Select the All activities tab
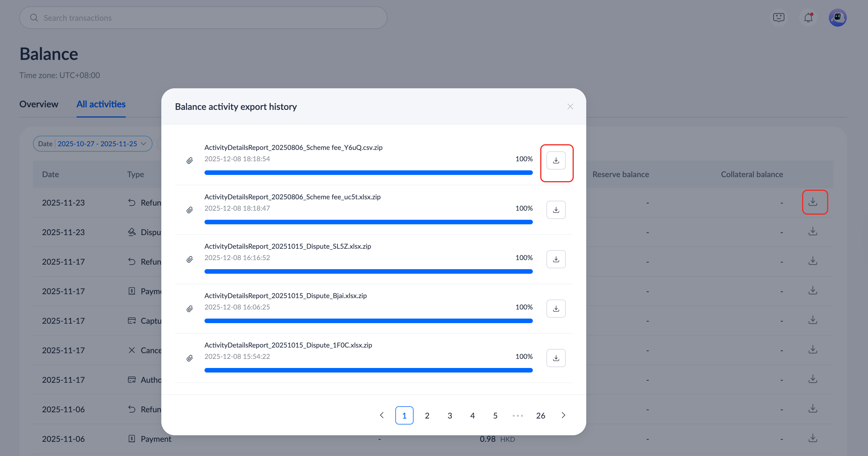 coord(101,104)
